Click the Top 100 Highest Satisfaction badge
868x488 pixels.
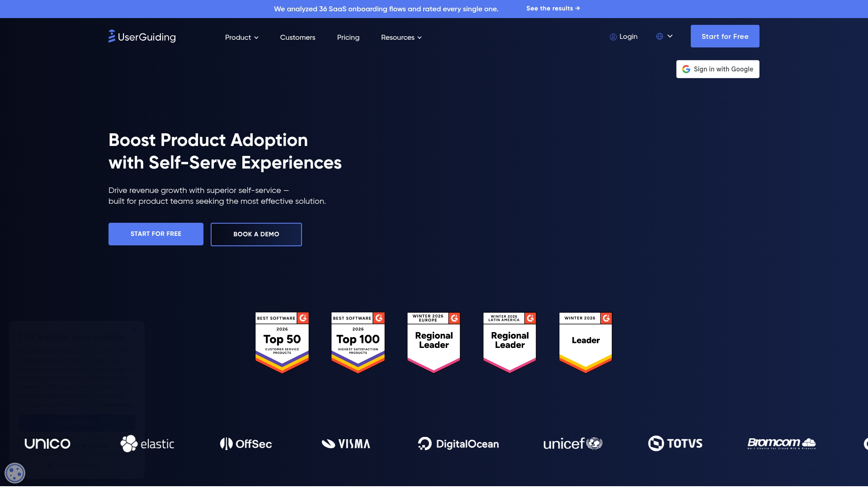click(358, 342)
